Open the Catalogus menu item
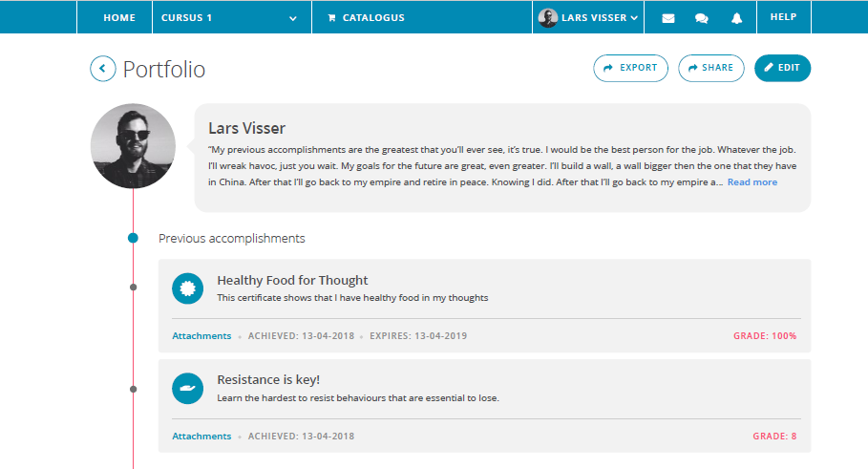The height and width of the screenshot is (469, 868). [x=367, y=18]
